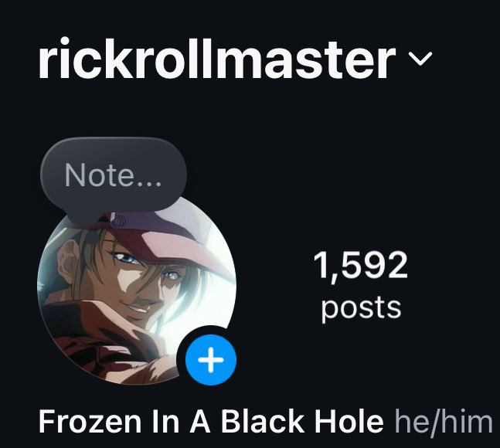Select the rickrollmaster username heading
This screenshot has width=500, height=448.
click(217, 58)
